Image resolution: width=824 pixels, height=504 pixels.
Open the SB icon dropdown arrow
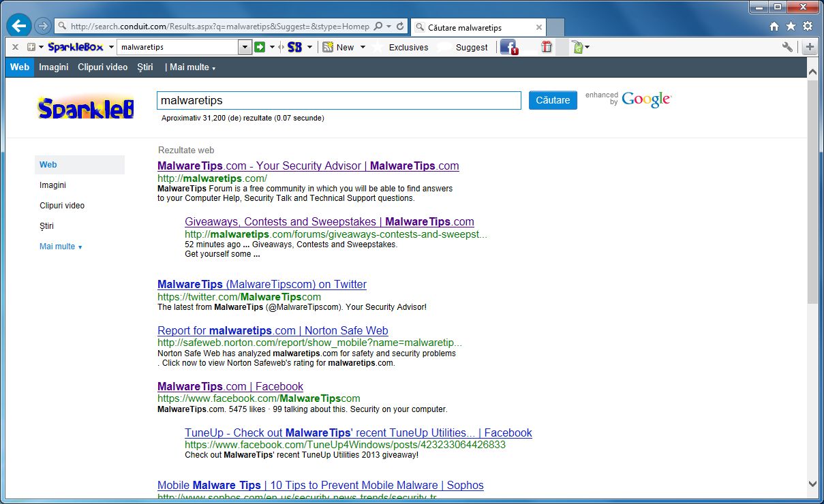coord(309,47)
